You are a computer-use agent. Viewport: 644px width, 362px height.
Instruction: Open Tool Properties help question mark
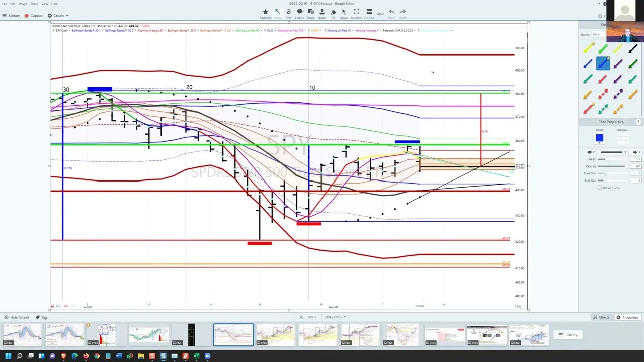[x=638, y=122]
